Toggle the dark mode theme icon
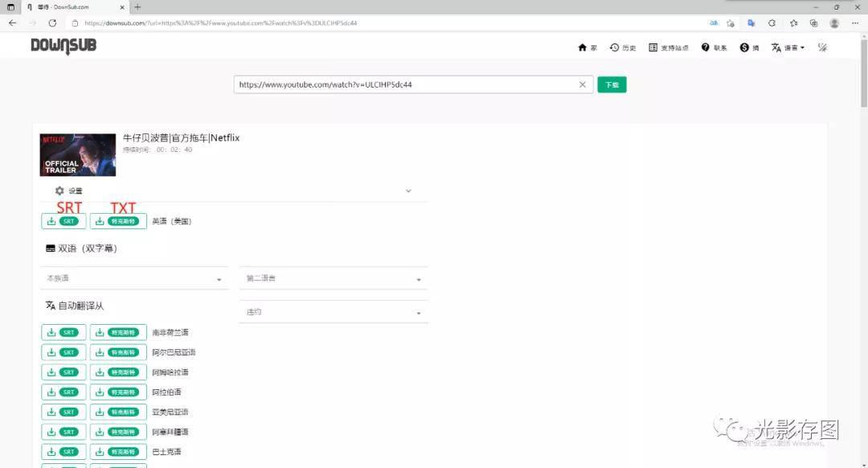 [822, 47]
